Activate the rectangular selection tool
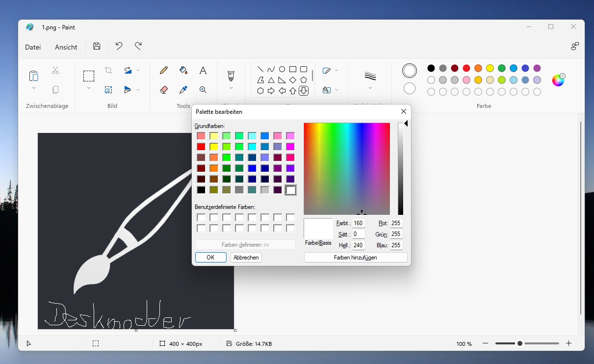Screen dimensions: 594x364 89,76
